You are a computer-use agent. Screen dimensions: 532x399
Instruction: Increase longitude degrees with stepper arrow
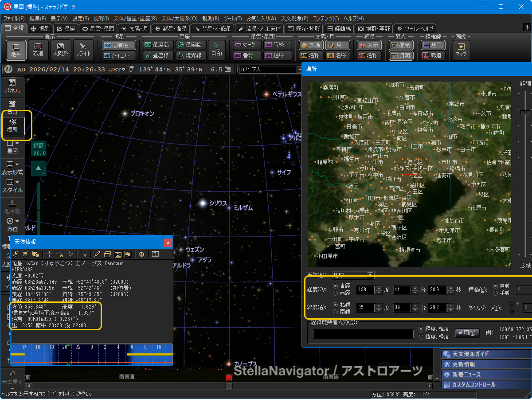(x=379, y=288)
